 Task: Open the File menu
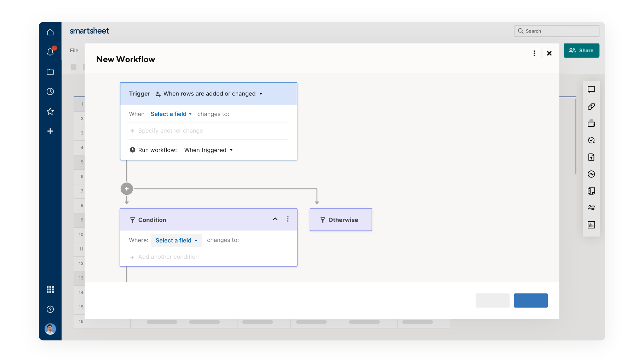(74, 51)
